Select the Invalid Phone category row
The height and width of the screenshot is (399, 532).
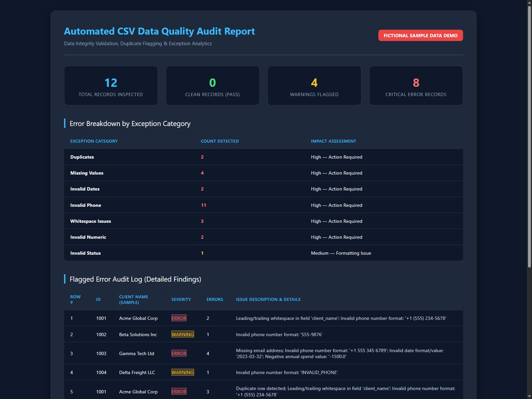pyautogui.click(x=263, y=205)
